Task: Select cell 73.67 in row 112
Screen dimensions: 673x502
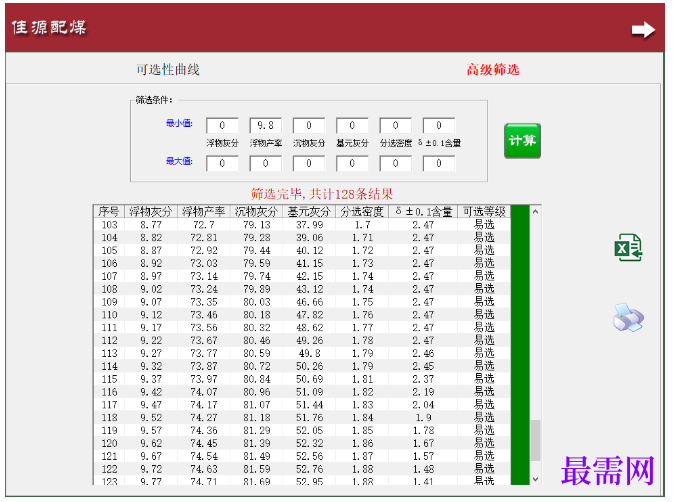Action: [203, 340]
